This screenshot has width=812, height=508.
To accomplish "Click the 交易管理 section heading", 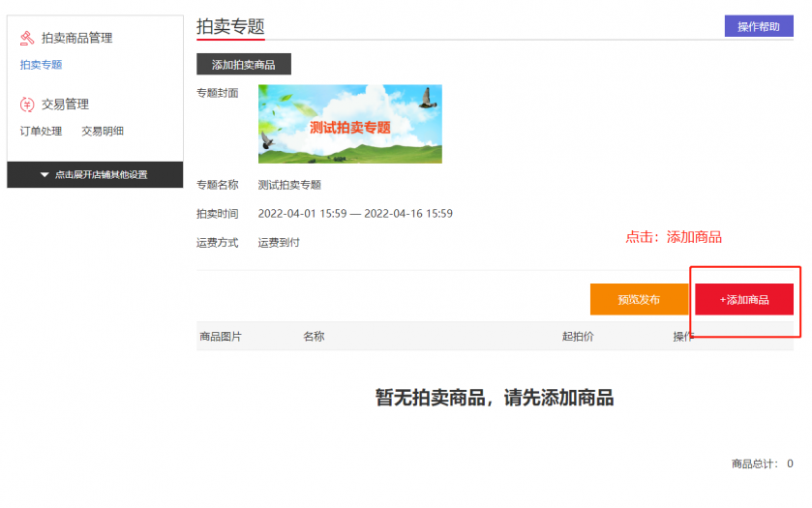I will click(x=65, y=105).
